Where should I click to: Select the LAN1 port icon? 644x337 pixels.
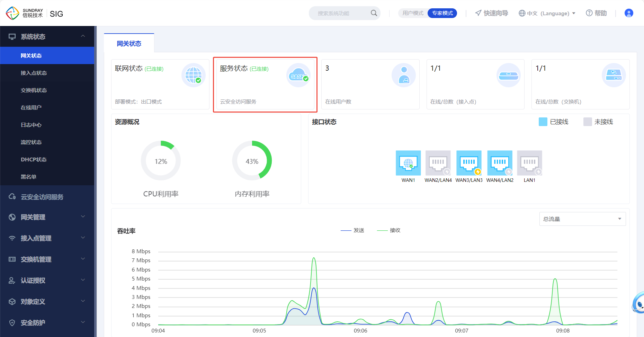(x=529, y=163)
